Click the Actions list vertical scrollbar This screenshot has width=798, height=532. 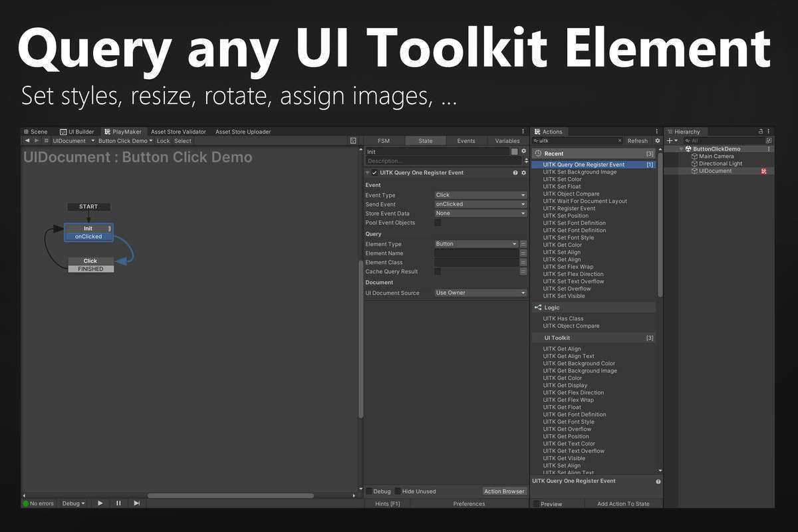point(660,225)
